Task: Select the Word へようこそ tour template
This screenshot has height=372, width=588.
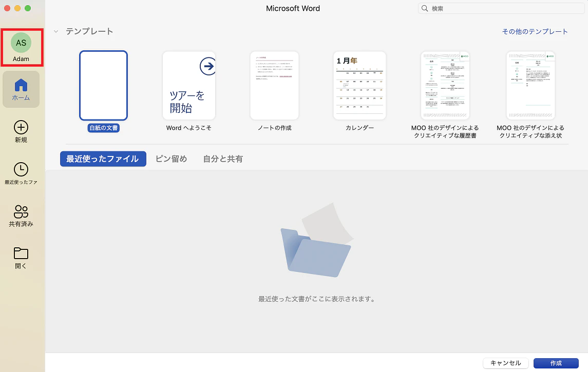Action: pyautogui.click(x=189, y=86)
